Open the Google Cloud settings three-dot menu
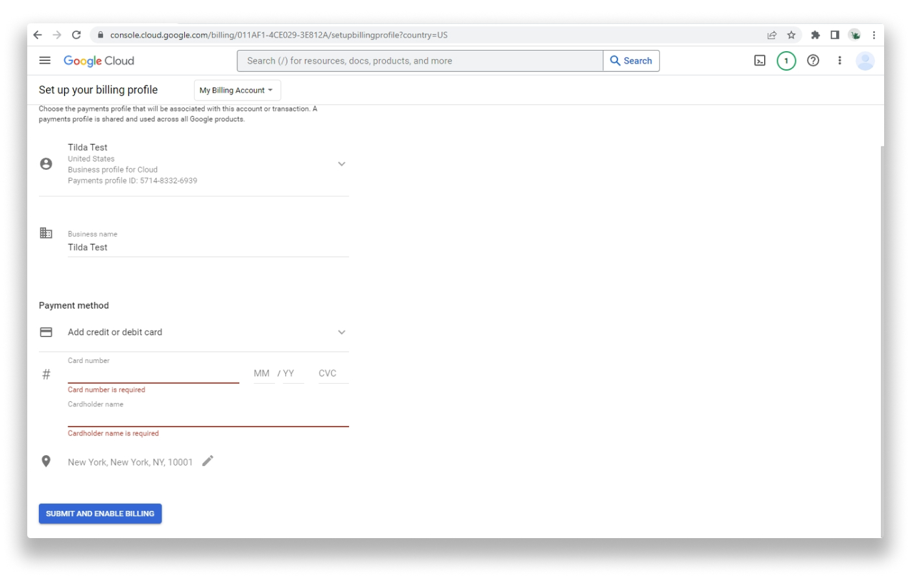 pos(839,61)
